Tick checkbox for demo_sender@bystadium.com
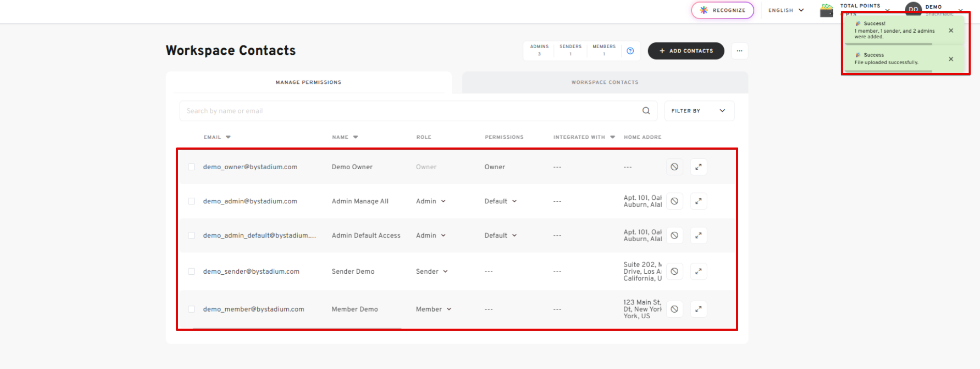This screenshot has width=980, height=369. tap(192, 272)
